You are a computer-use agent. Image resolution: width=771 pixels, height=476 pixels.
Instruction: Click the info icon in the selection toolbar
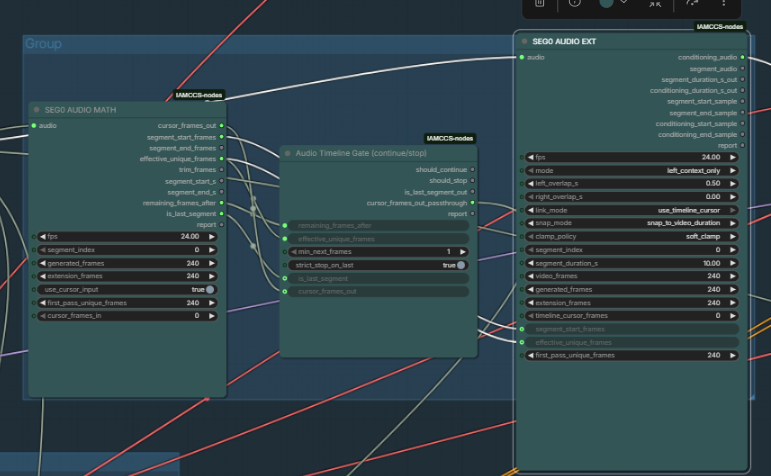(x=574, y=3)
